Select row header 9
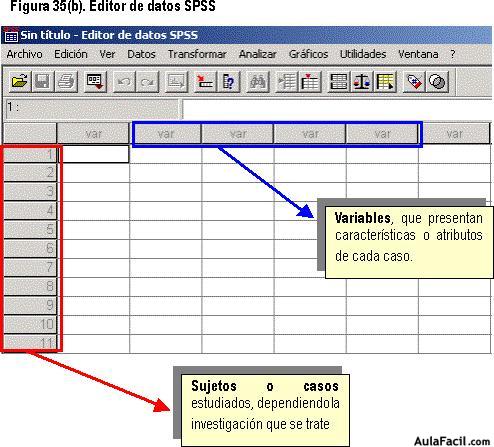 click(x=30, y=305)
